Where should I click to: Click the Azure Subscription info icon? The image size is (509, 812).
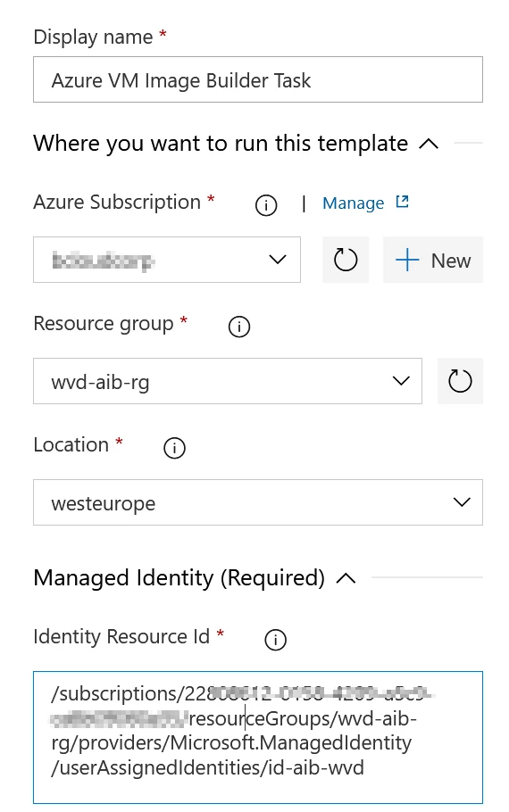pos(266,205)
